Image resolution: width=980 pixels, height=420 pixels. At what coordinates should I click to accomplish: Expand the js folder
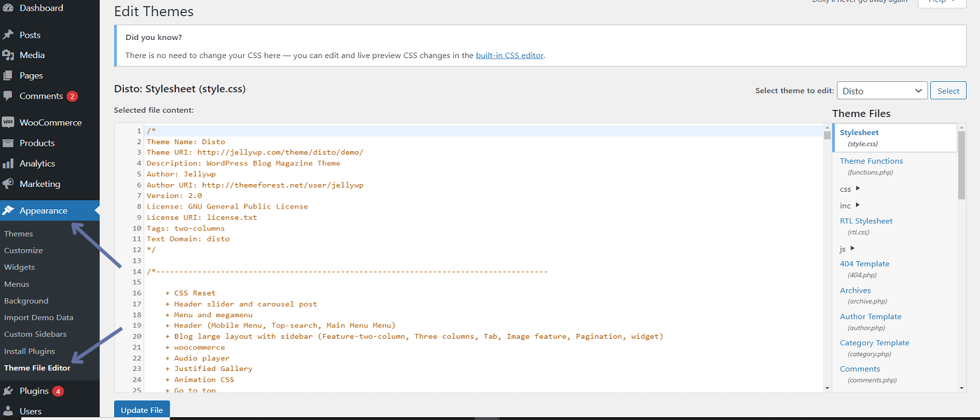(848, 248)
